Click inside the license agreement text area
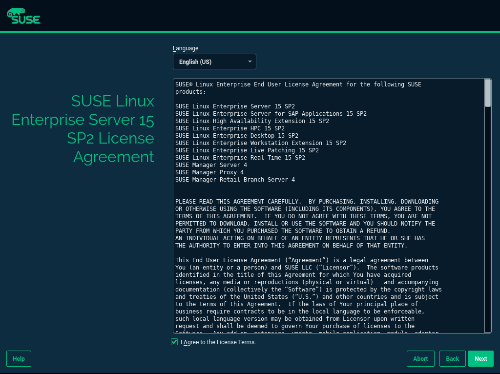 [x=329, y=206]
